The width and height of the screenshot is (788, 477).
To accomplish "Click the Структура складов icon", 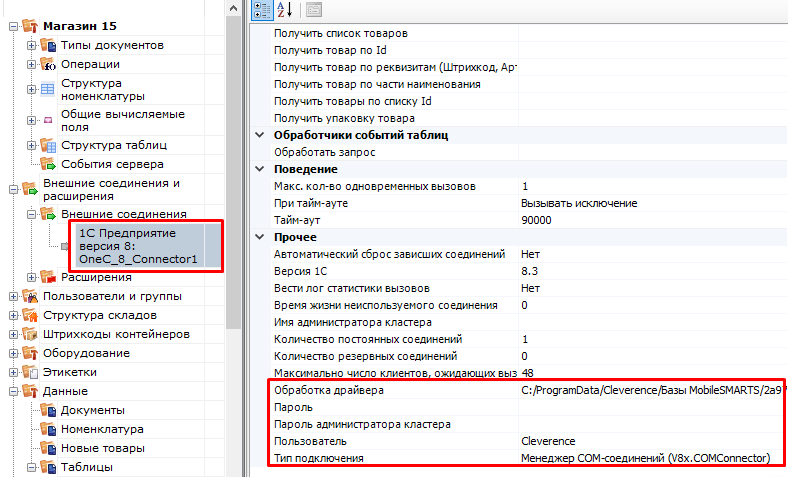I will (30, 315).
